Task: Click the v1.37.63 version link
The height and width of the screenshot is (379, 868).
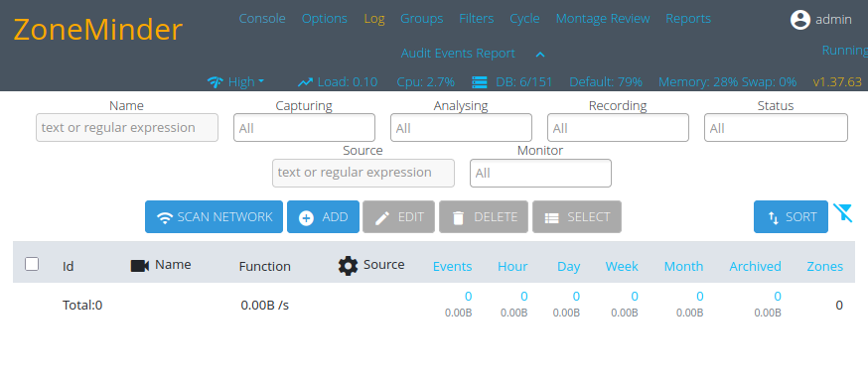Action: (837, 82)
